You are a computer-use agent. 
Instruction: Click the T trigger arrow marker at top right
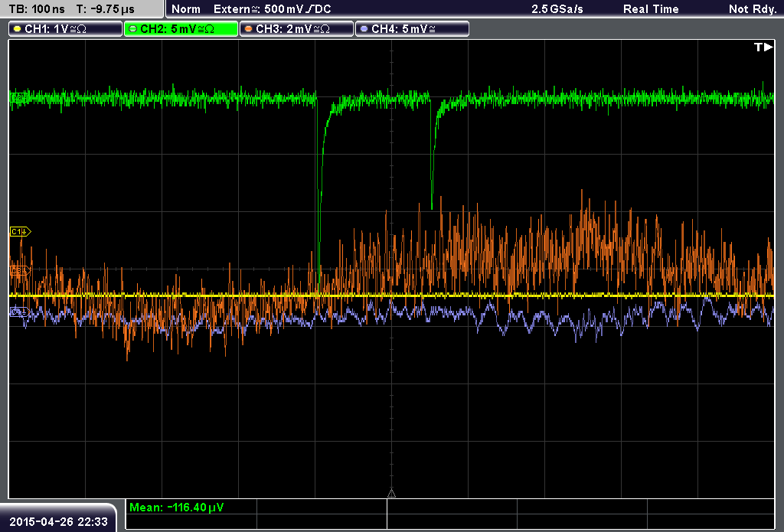coord(763,47)
